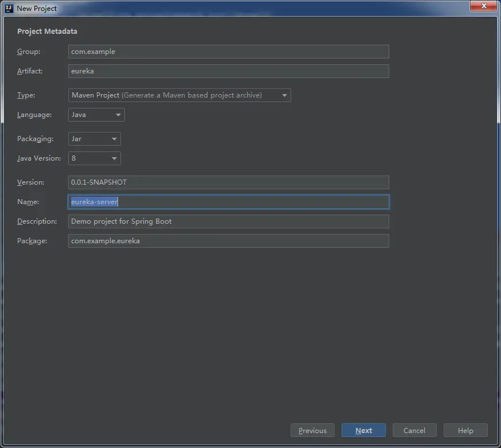Screen dimensions: 501x448
Task: Click the Artifact label
Action: (x=30, y=71)
